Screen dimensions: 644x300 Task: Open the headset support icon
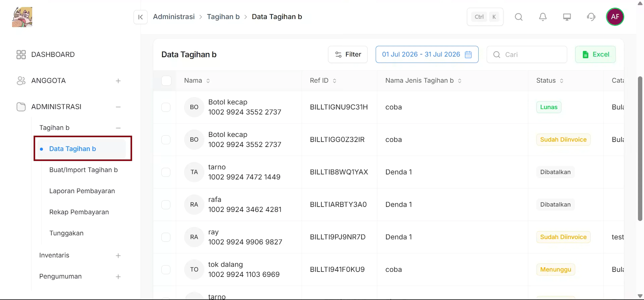click(591, 17)
